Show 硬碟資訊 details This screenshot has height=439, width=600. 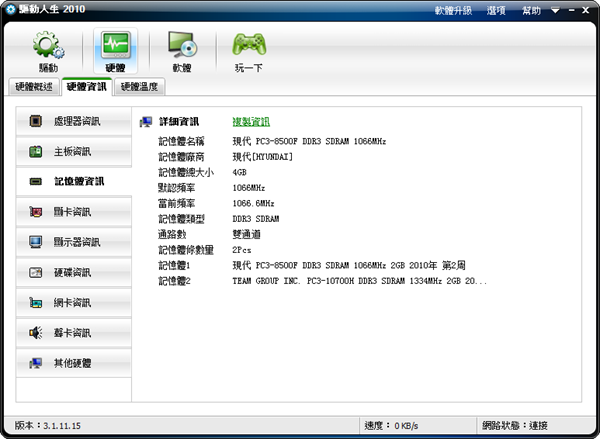(74, 272)
